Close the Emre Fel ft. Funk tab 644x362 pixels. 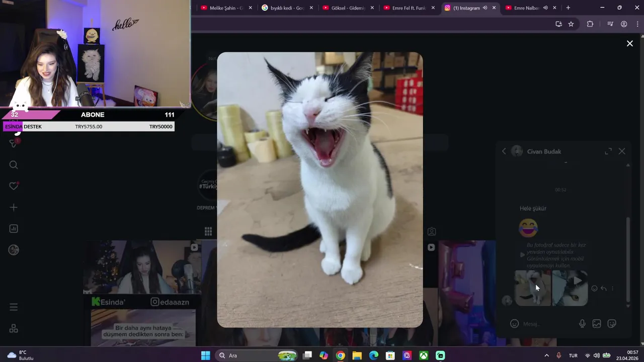tap(433, 8)
